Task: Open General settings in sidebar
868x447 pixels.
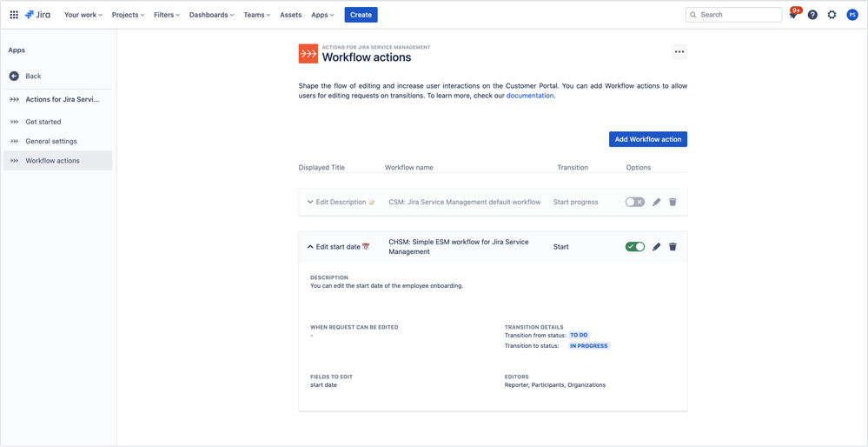Action: click(x=57, y=141)
